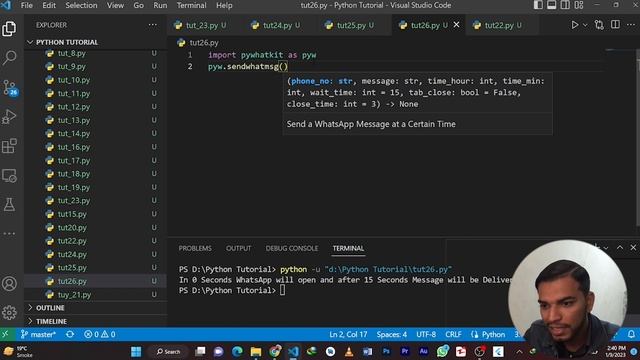Click the master* git branch indicator

click(38, 334)
